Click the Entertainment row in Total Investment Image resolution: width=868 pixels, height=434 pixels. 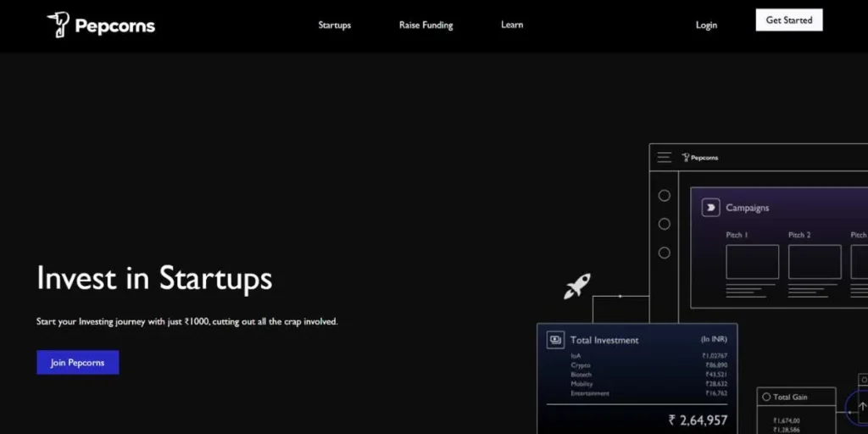(648, 393)
